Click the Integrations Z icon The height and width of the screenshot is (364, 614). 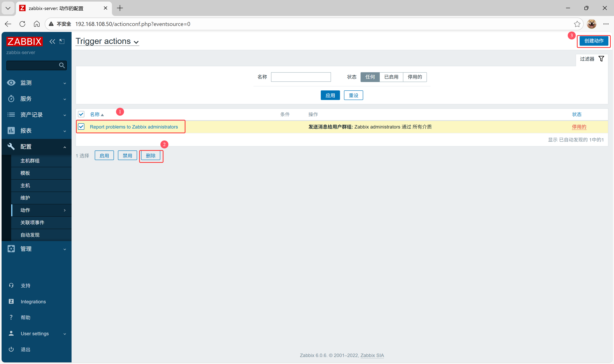[x=11, y=302]
